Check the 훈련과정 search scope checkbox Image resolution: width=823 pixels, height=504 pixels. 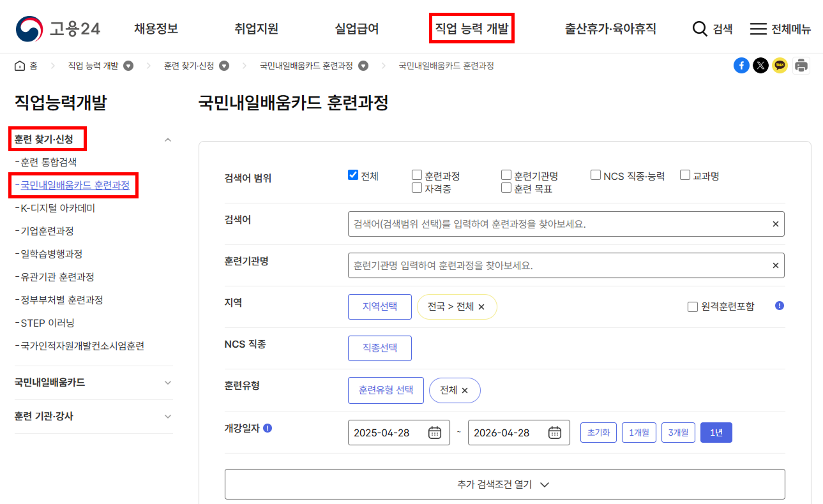417,175
